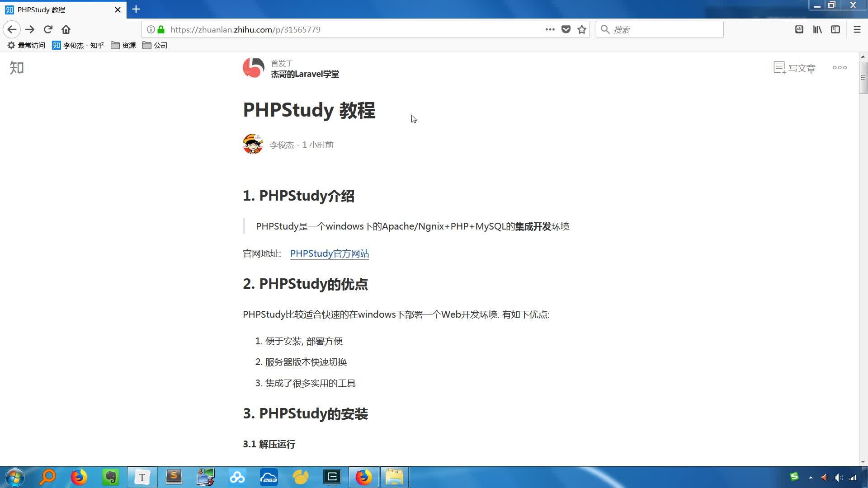This screenshot has width=868, height=488.
Task: Open the yellow bear app in taskbar
Action: 301,477
